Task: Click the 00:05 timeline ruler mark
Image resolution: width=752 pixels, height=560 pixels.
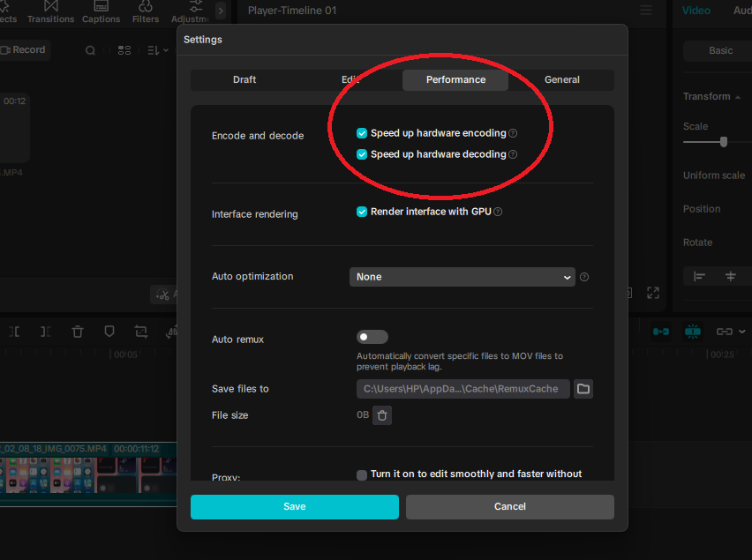Action: (125, 355)
